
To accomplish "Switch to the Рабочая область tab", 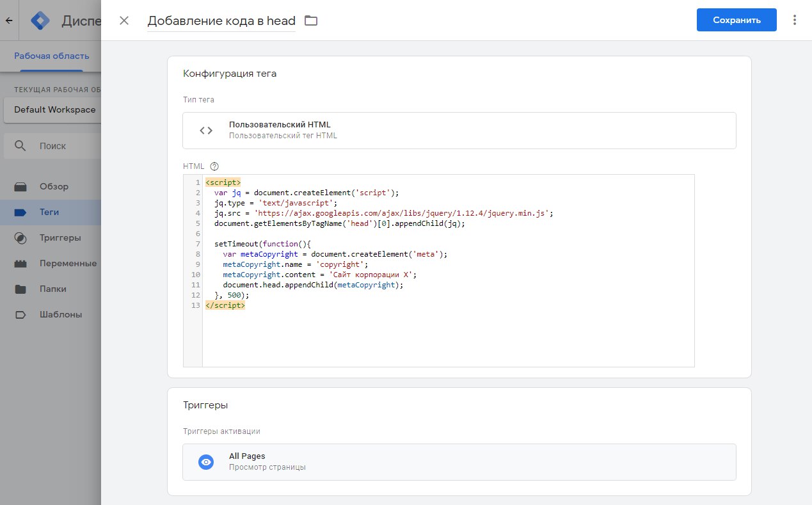I will [x=51, y=56].
